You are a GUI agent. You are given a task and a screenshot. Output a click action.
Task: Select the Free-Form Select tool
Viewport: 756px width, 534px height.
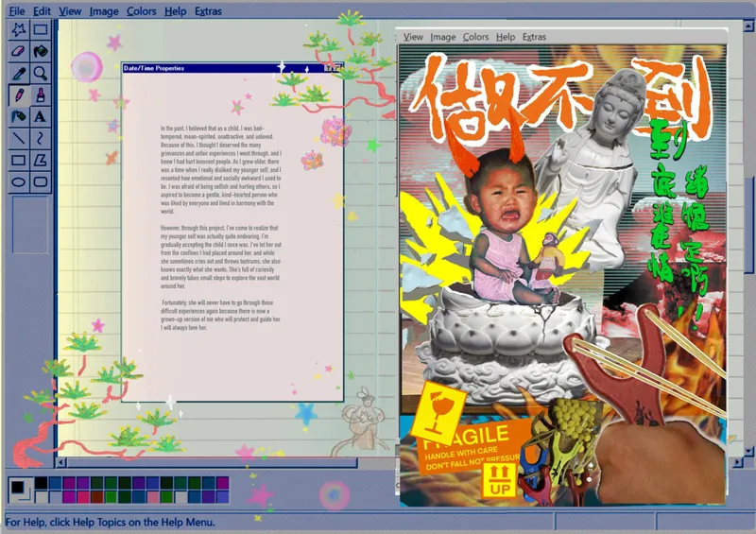[18, 30]
